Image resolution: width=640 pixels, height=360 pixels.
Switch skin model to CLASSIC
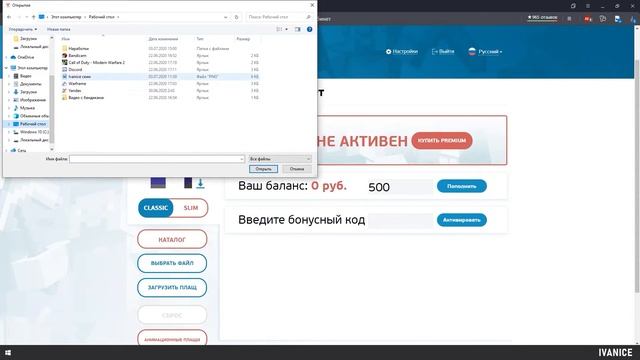[156, 208]
